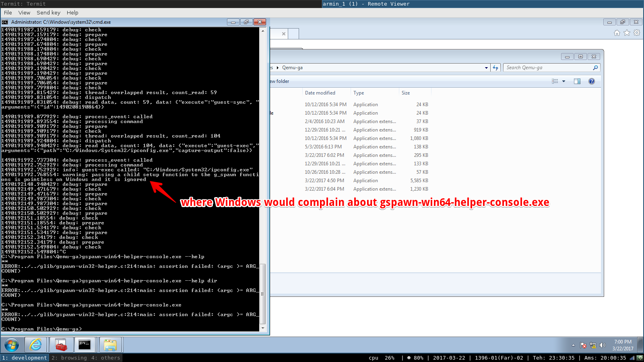The height and width of the screenshot is (362, 644).
Task: Click the Internet Explorer Home icon
Action: click(x=617, y=33)
